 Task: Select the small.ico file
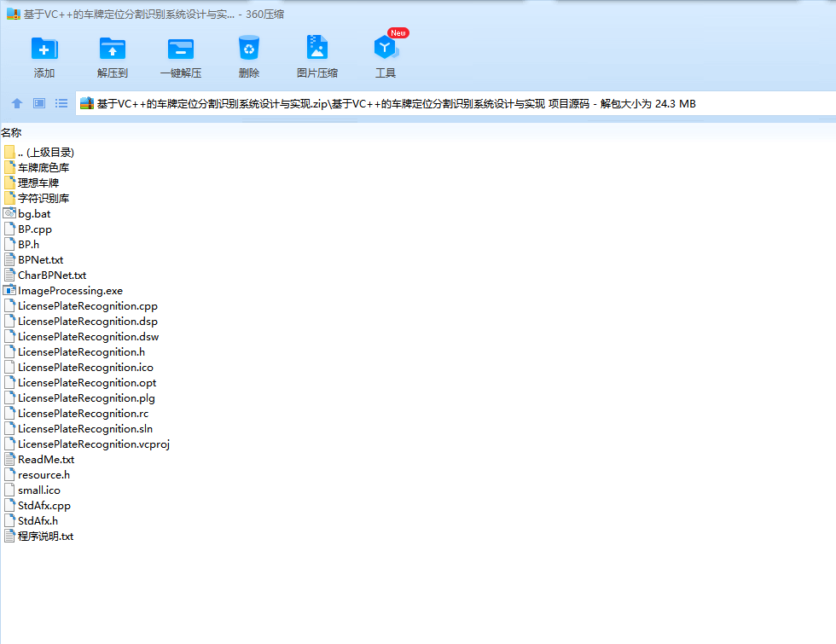(32, 490)
